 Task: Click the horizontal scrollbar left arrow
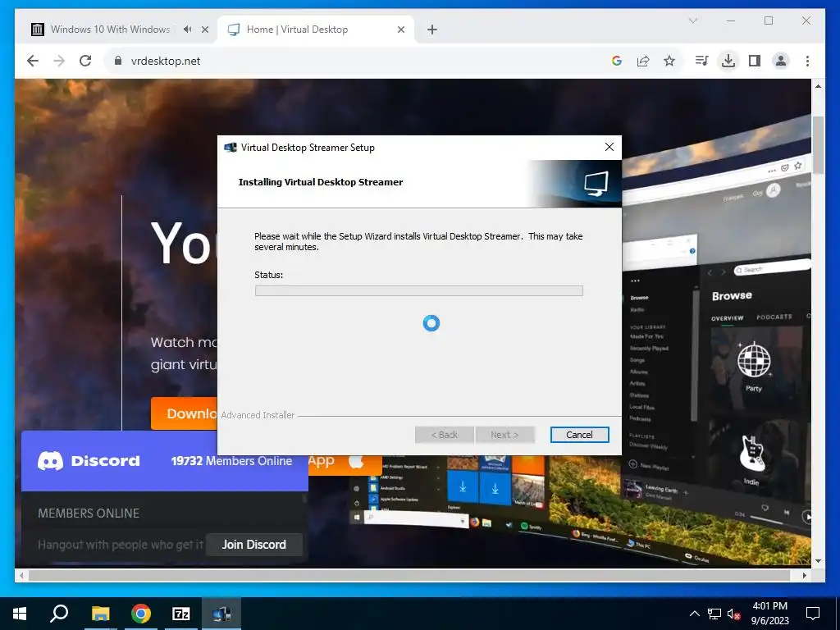21,575
